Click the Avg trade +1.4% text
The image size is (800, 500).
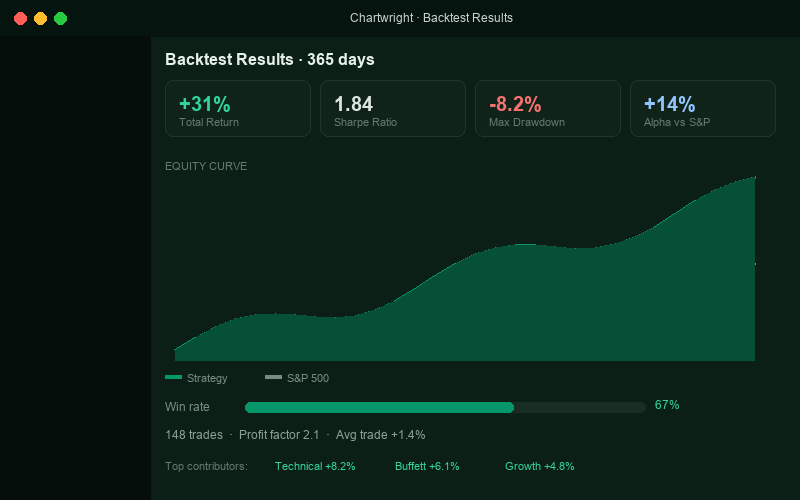[x=381, y=435]
